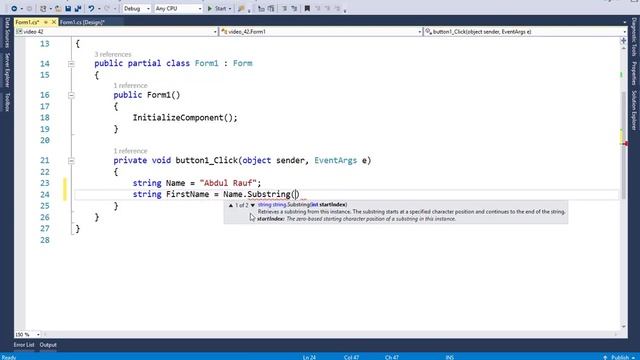
Task: Click the split editor handle above scrollbar
Action: coord(623,40)
